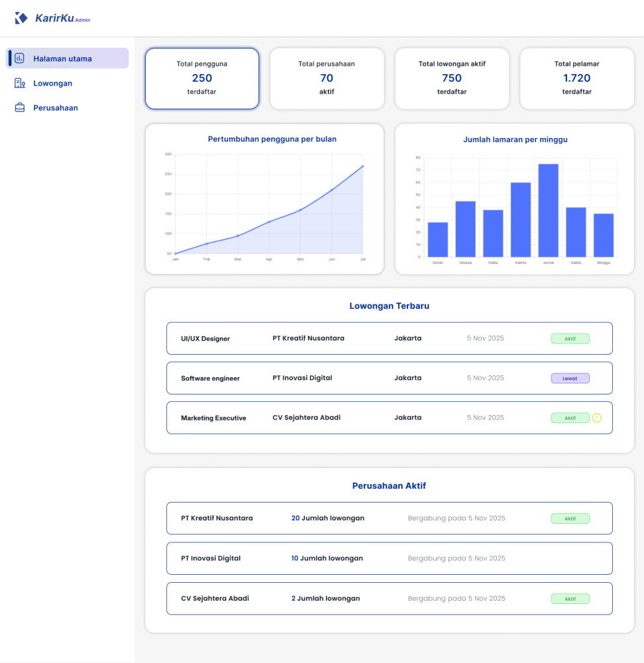Select the Total pelamar card

click(x=576, y=78)
